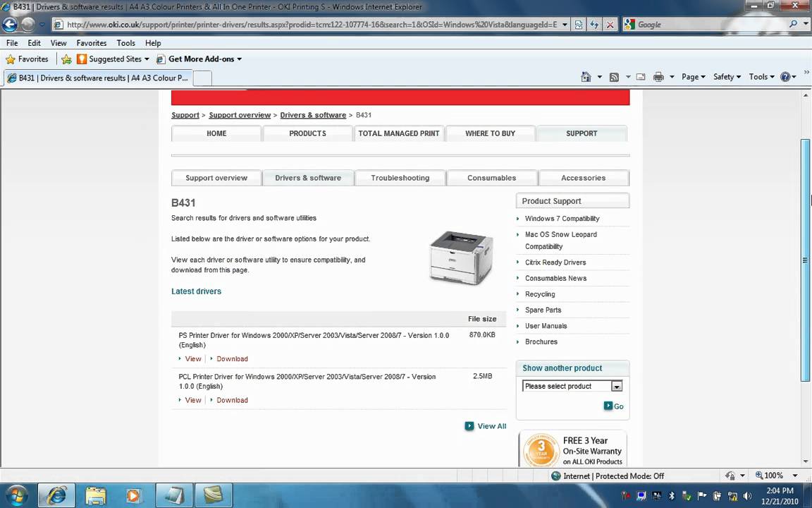
Task: Download the PS Printer Driver
Action: point(232,358)
